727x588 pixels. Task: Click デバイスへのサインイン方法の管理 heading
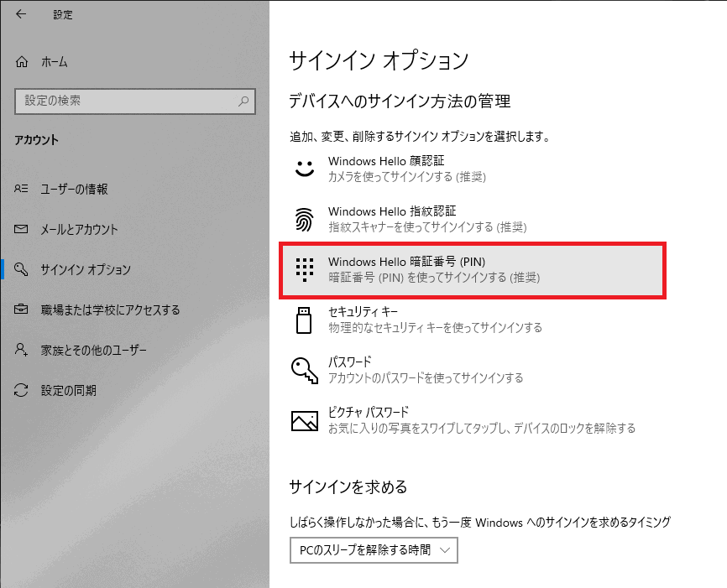(x=400, y=101)
